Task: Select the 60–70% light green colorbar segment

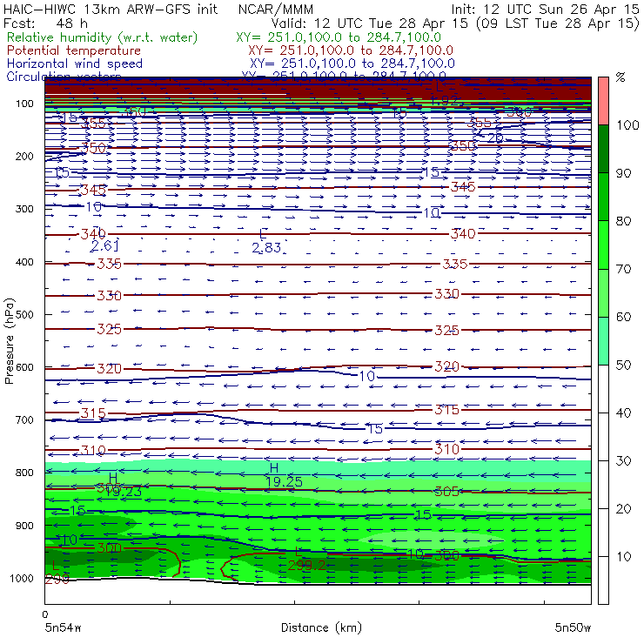Action: click(603, 292)
